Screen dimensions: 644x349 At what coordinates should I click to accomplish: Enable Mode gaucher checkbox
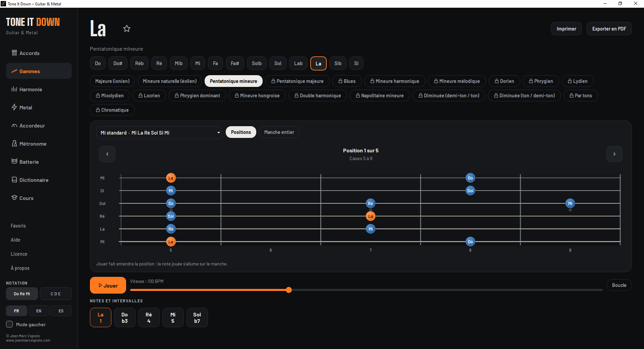(x=9, y=324)
